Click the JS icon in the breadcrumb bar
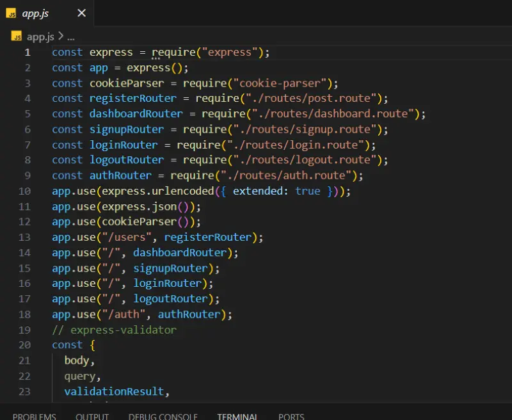Image resolution: width=512 pixels, height=420 pixels. [17, 36]
